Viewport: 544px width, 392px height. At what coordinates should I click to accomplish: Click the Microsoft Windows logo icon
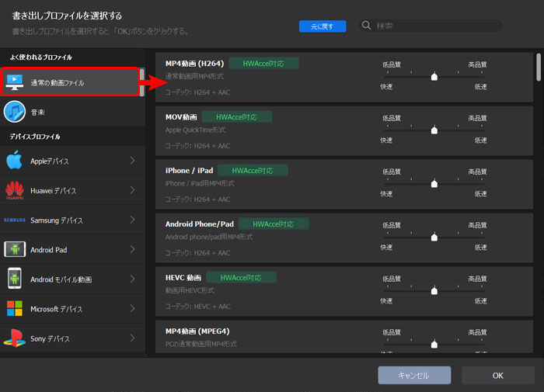coord(15,308)
